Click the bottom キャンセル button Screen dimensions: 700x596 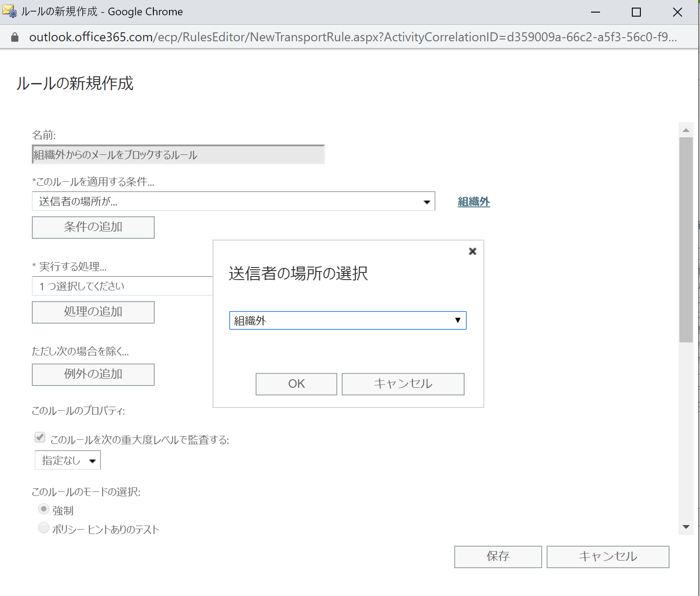pos(608,557)
